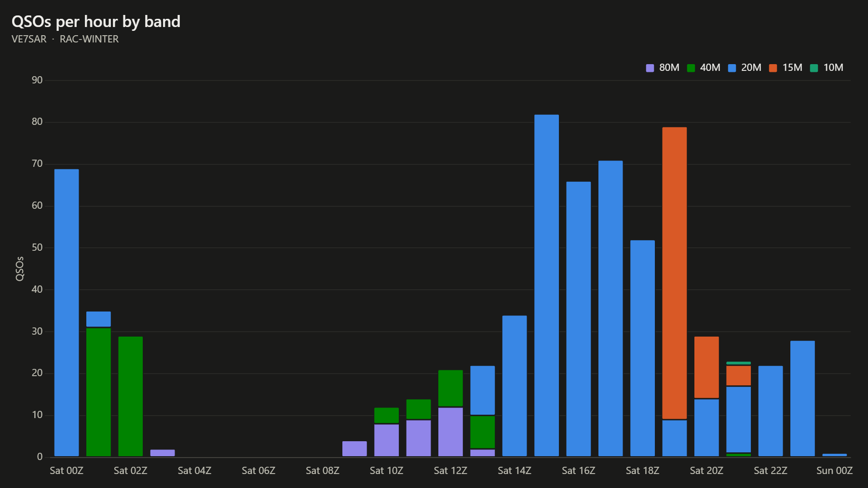Click the 'QSOs' y-axis title
Viewport: 868px width, 488px height.
pos(20,269)
